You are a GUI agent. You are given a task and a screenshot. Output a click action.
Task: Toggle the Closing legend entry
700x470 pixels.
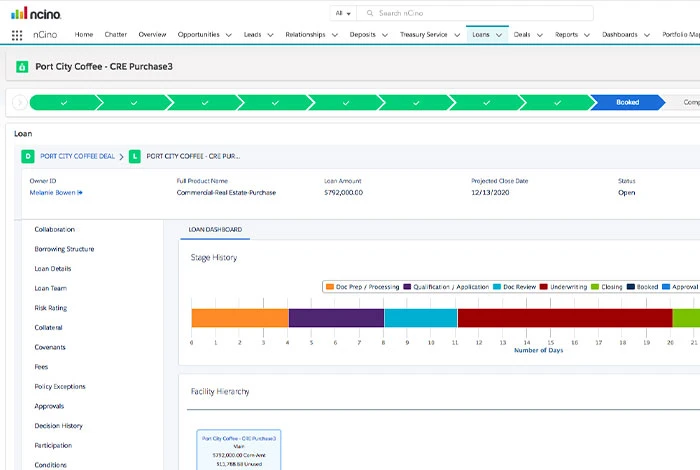point(606,287)
